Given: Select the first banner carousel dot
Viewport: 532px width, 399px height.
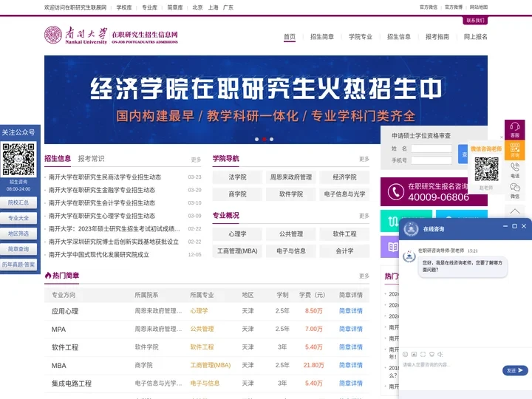Looking at the screenshot, I should pos(257,139).
